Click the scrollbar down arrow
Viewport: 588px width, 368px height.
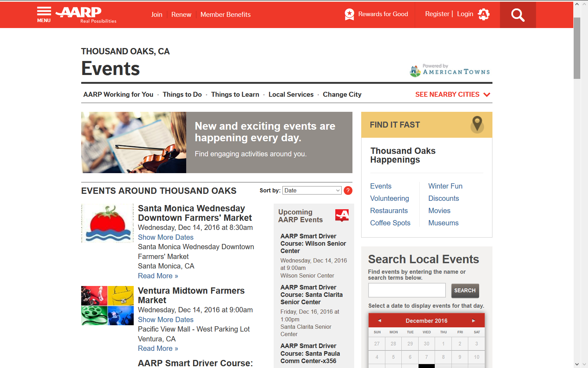click(x=577, y=364)
